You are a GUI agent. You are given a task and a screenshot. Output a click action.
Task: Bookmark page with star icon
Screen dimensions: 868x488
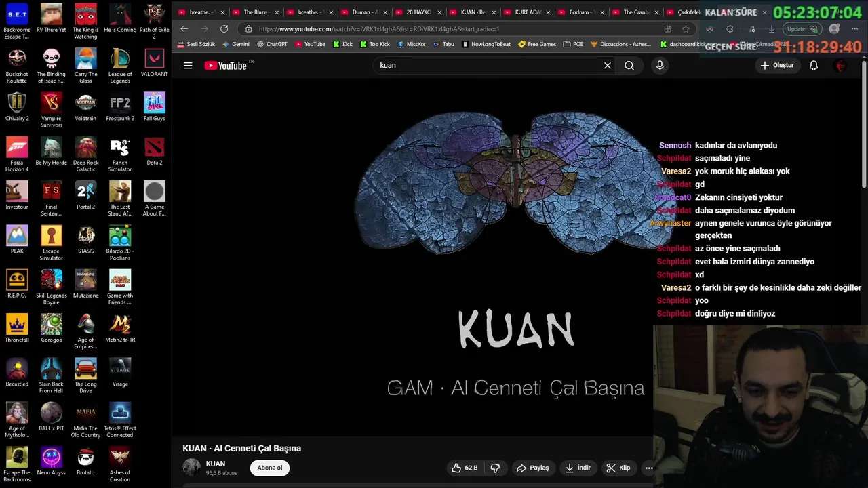pyautogui.click(x=686, y=29)
